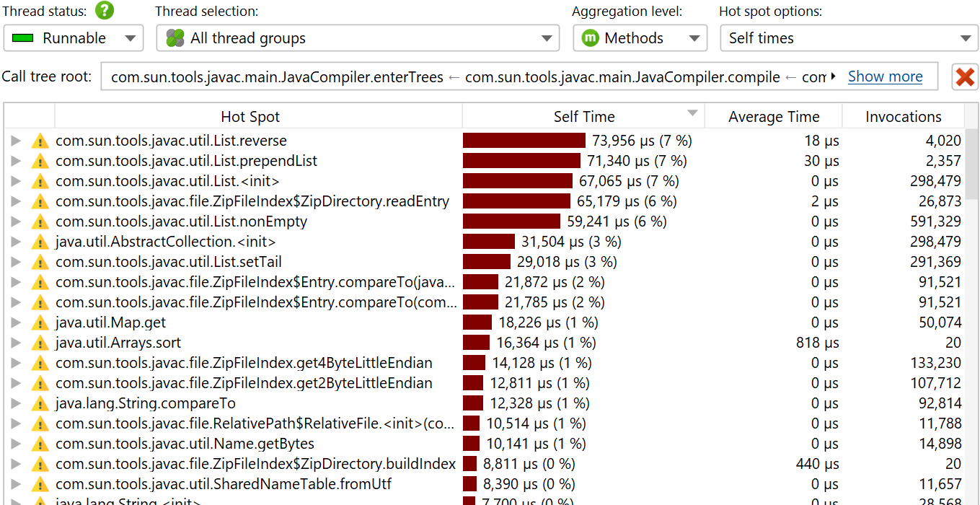
Task: Expand the List.<init> hot spot row
Action: pyautogui.click(x=16, y=181)
